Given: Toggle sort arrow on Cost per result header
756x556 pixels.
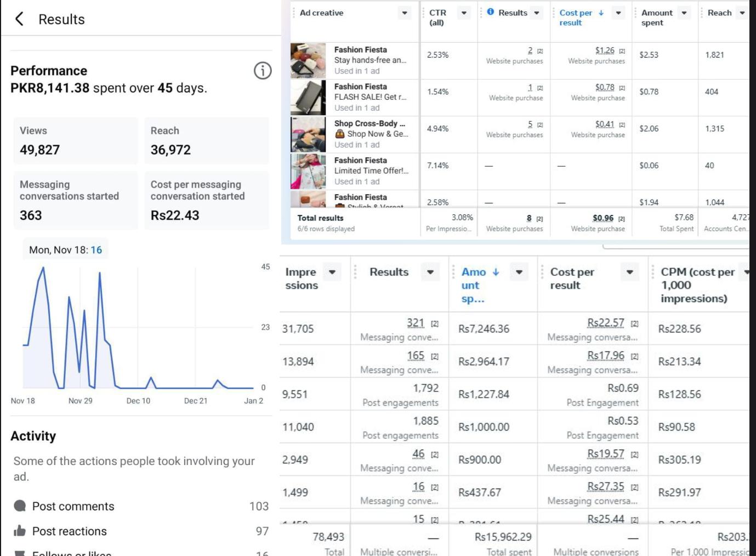Looking at the screenshot, I should [601, 13].
